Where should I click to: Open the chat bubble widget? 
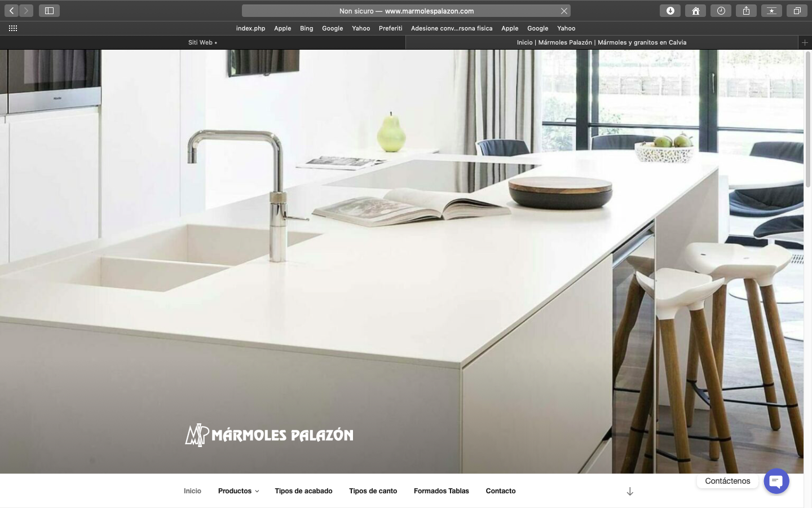[x=776, y=481]
